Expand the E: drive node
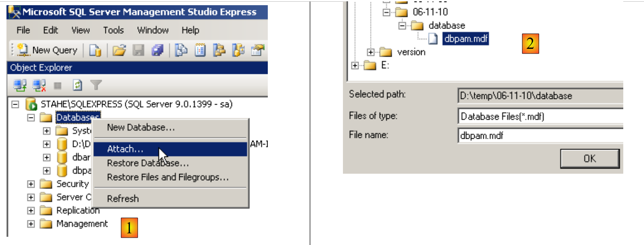The height and width of the screenshot is (245, 644). [355, 66]
